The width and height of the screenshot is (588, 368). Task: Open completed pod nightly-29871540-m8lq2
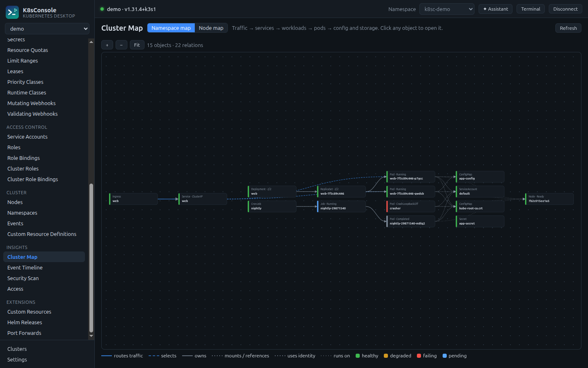click(411, 221)
